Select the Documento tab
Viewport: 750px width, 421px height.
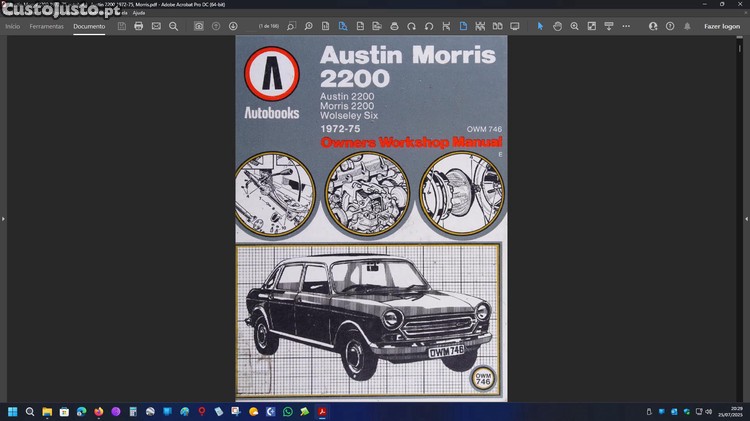pos(88,26)
